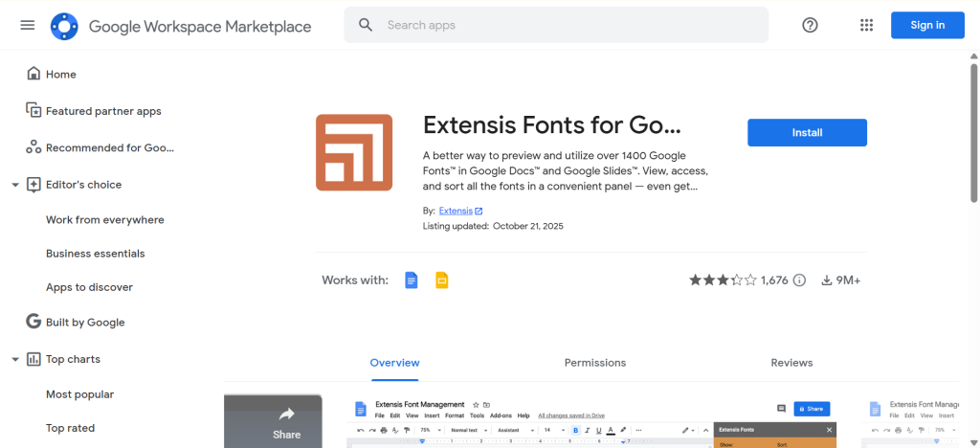
Task: Open Apps to discover
Action: (89, 287)
